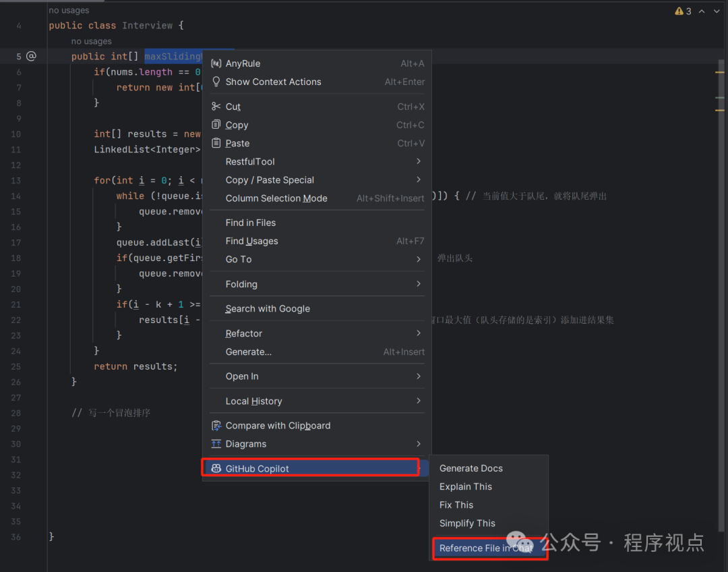The height and width of the screenshot is (572, 728).
Task: Click 'queue.addLast' on line 17
Action: pyautogui.click(x=153, y=242)
